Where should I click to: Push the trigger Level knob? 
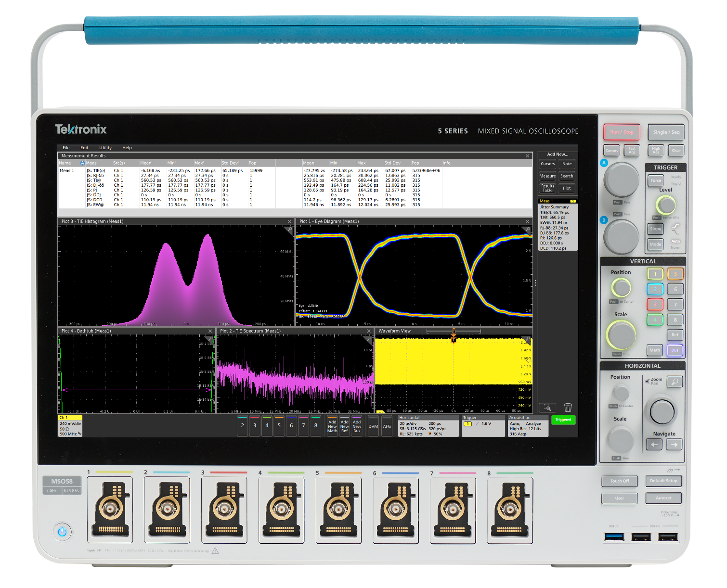click(x=666, y=205)
